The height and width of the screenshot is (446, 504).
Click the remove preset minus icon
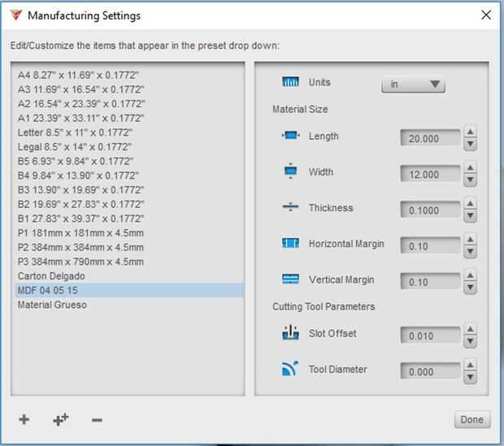[x=97, y=420]
